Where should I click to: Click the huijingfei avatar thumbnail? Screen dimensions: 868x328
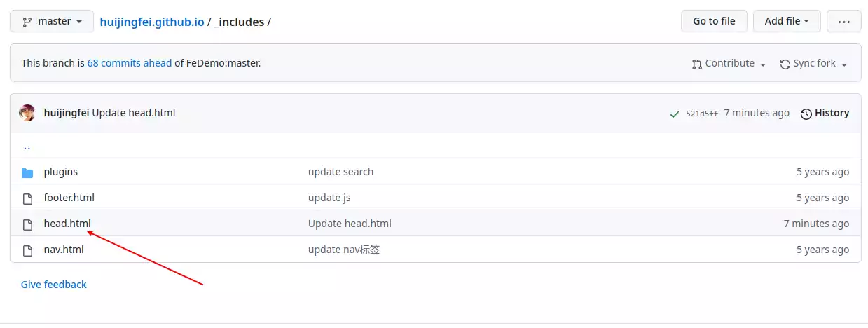(x=27, y=113)
